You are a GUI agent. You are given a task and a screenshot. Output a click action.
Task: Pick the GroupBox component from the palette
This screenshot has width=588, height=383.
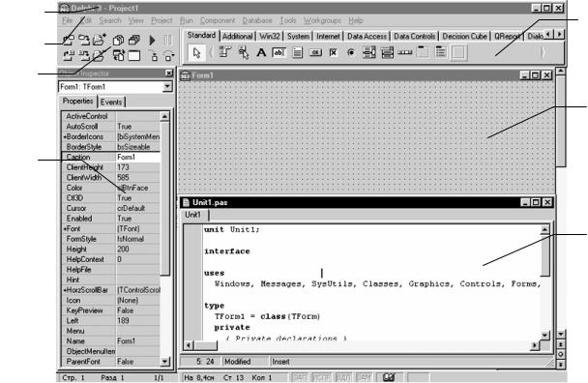pyautogui.click(x=423, y=52)
